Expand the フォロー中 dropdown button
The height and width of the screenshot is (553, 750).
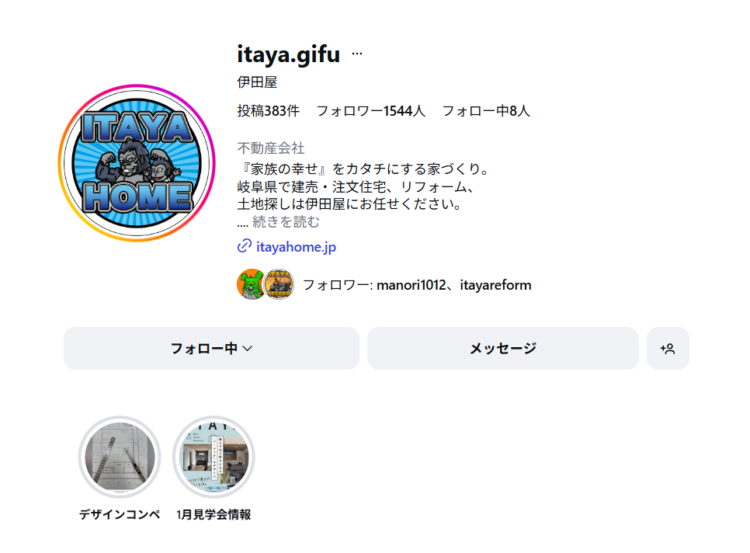pos(211,348)
